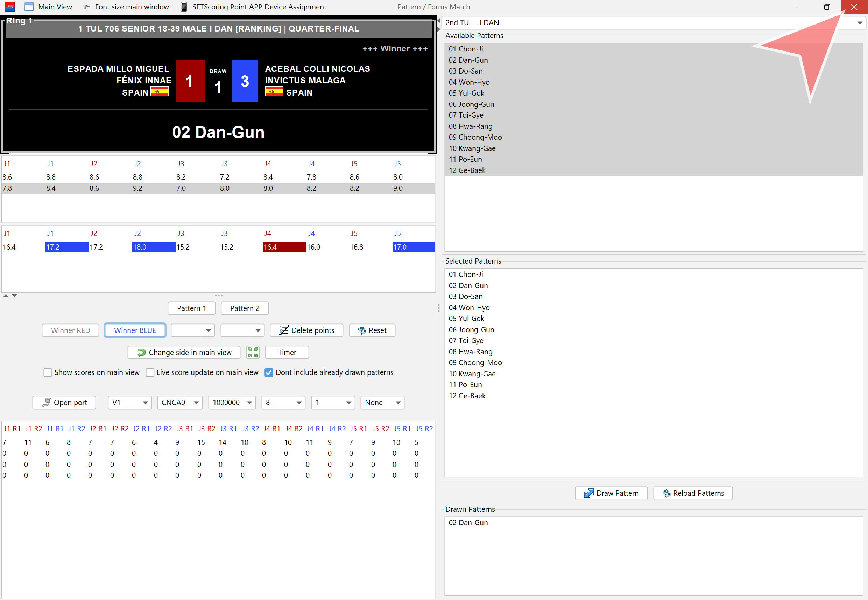The height and width of the screenshot is (600, 868).
Task: Enable Live score update on main view
Action: coord(150,372)
